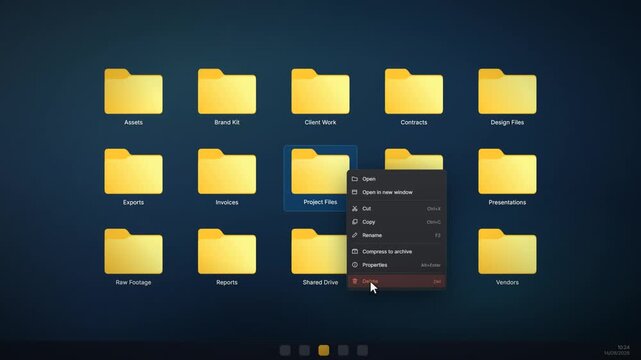Screen dimensions: 641x360
Task: Choose Open in the context menu
Action: [397, 179]
